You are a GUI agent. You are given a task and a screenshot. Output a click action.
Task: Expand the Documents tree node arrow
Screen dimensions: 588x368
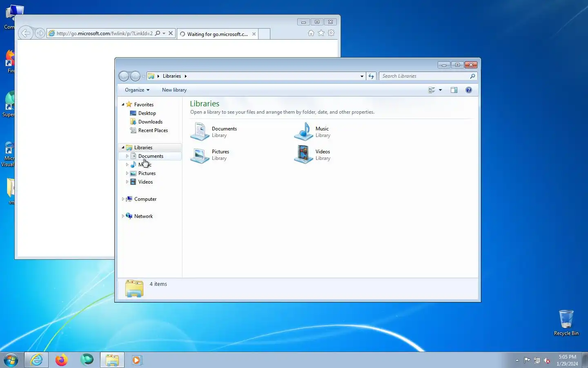coord(127,156)
